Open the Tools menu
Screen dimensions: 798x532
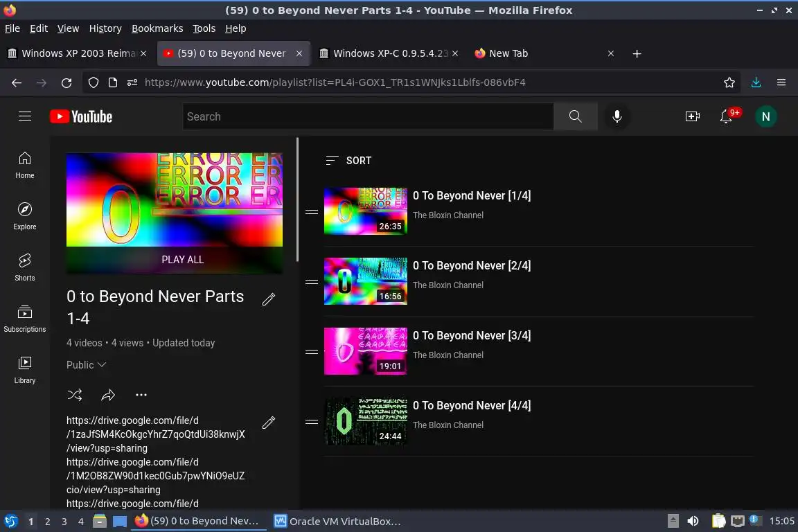point(204,28)
